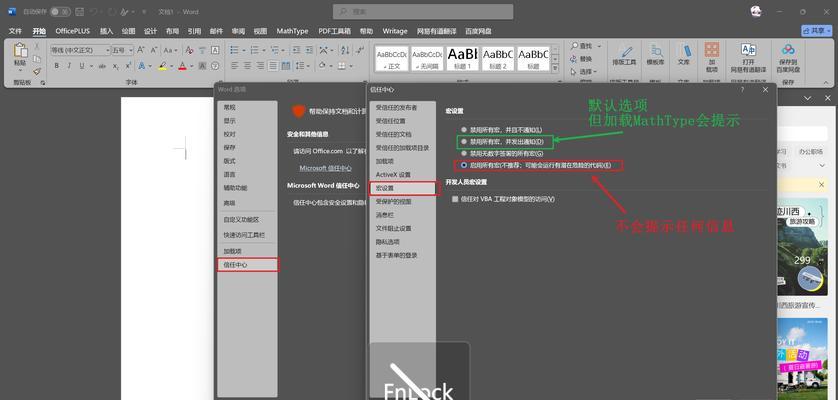
Task: Switch to the Writage tab
Action: click(x=395, y=31)
